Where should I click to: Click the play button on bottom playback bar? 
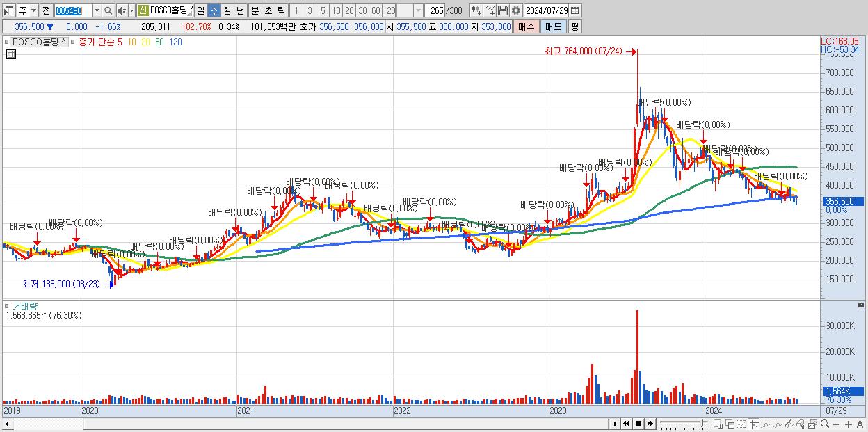[616, 424]
